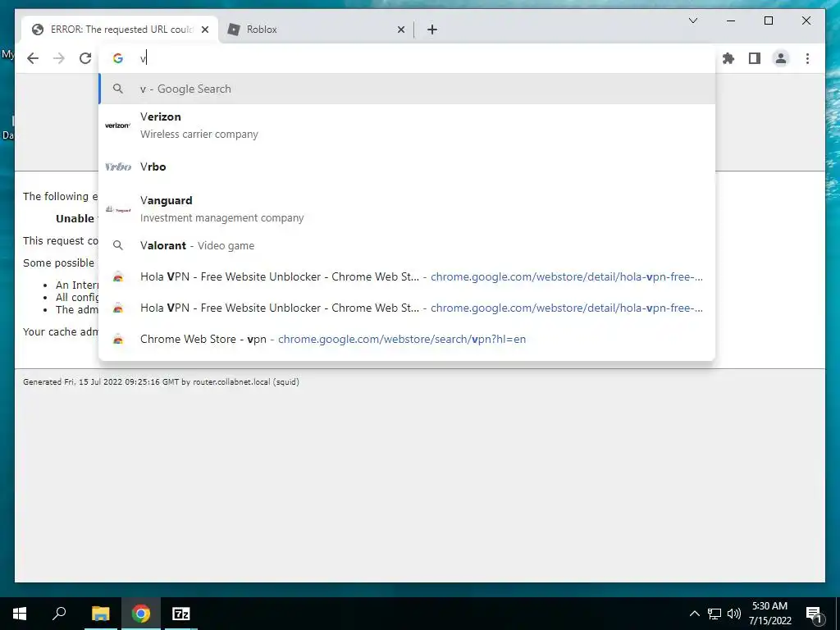Pick the Vanguard investment suggestion
The width and height of the screenshot is (840, 630).
(407, 209)
